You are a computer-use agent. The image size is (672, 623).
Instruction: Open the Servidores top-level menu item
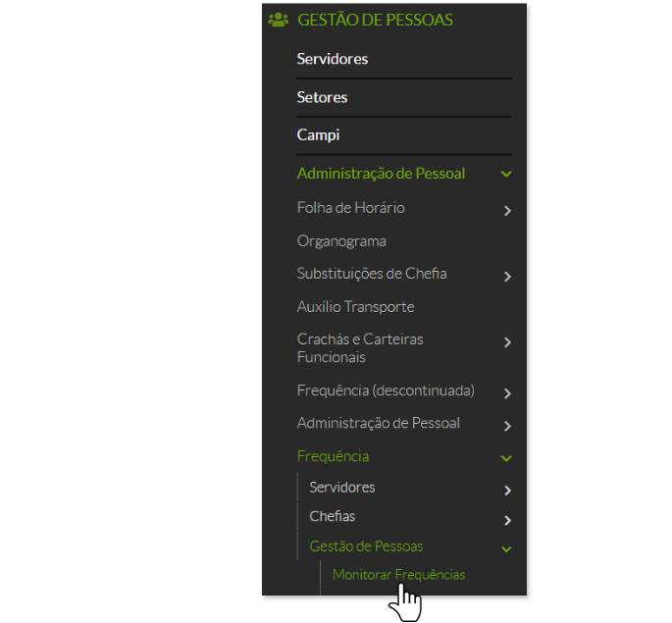[333, 59]
